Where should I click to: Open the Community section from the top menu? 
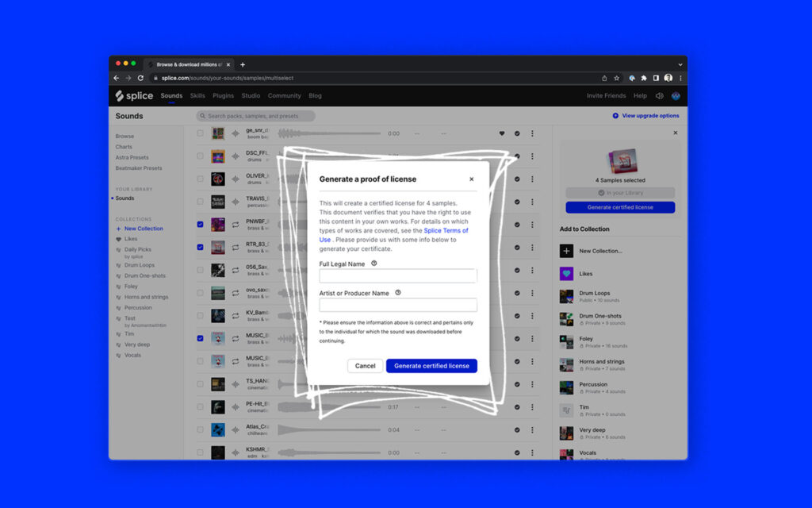285,95
